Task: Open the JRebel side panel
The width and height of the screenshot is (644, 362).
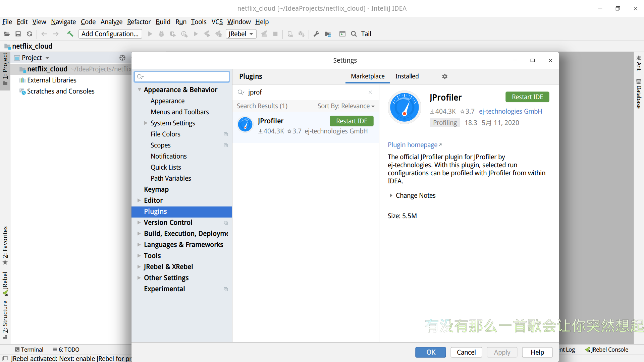Action: coord(5,284)
